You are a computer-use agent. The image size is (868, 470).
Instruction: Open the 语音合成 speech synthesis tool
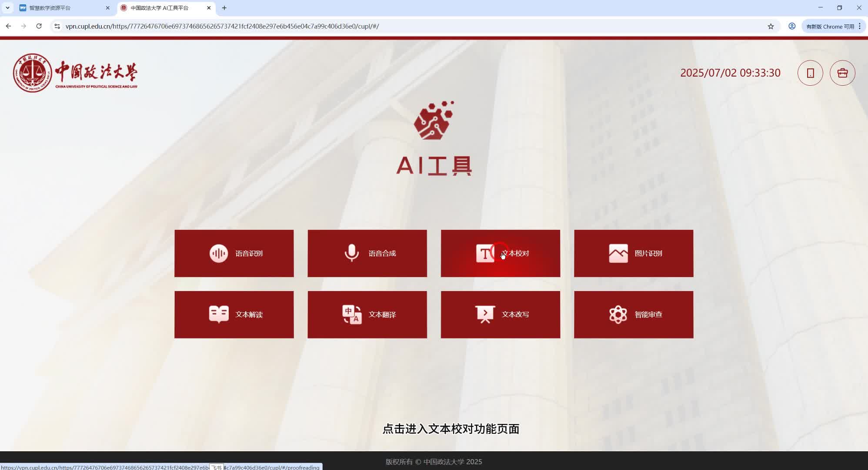point(367,253)
